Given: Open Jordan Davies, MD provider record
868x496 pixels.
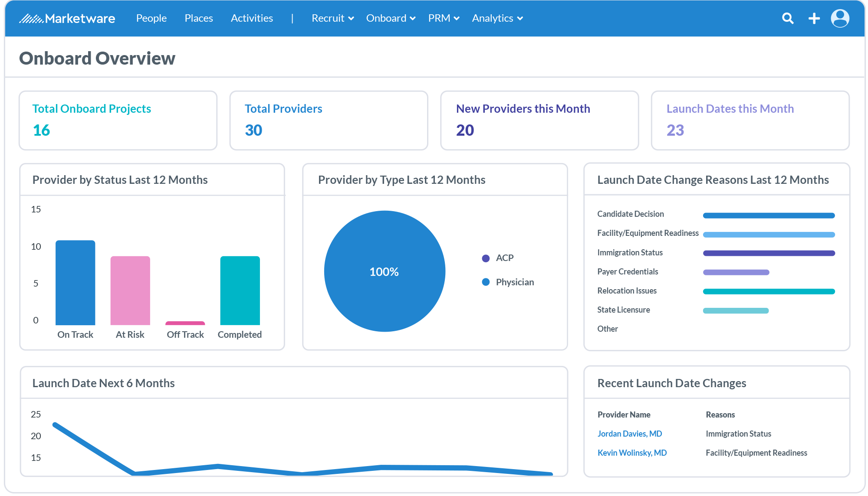Looking at the screenshot, I should 630,433.
